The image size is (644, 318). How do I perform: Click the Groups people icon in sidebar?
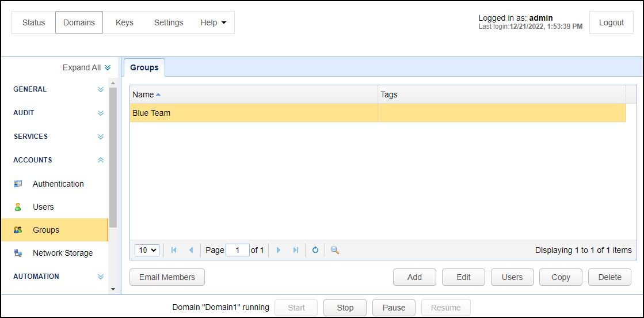coord(18,230)
